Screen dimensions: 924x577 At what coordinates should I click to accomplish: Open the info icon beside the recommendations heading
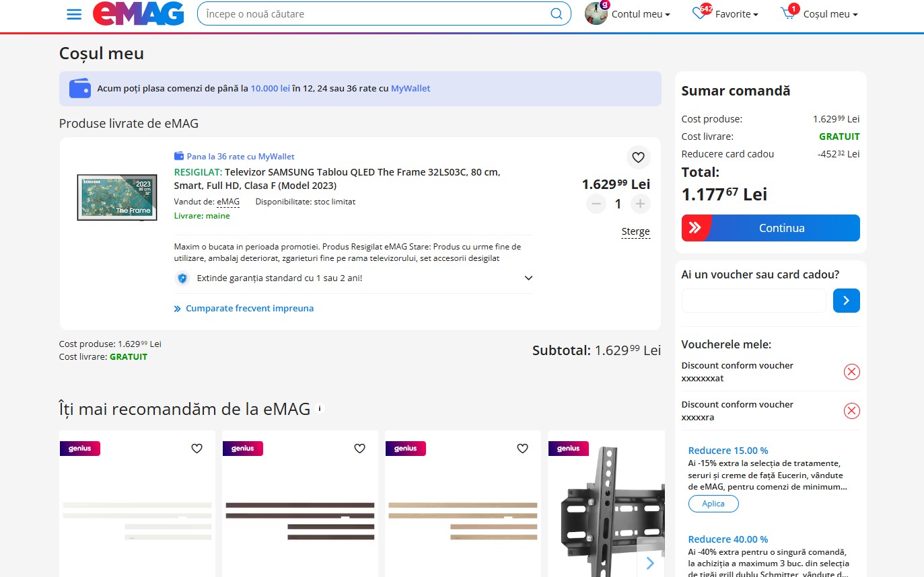320,408
